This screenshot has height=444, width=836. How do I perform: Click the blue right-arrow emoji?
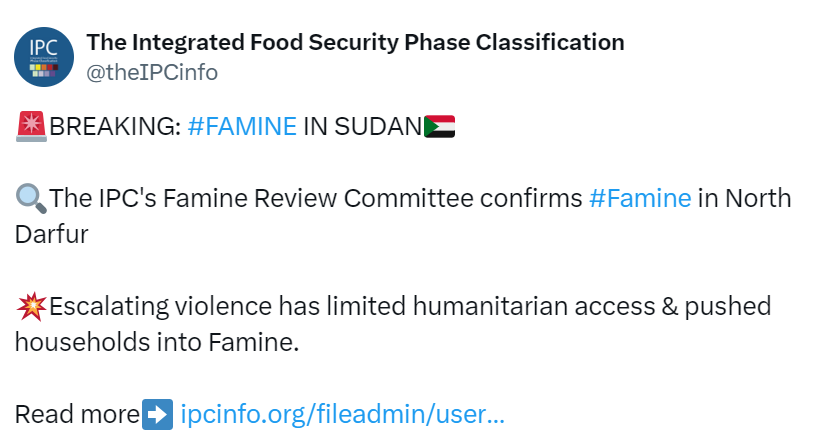click(x=158, y=414)
